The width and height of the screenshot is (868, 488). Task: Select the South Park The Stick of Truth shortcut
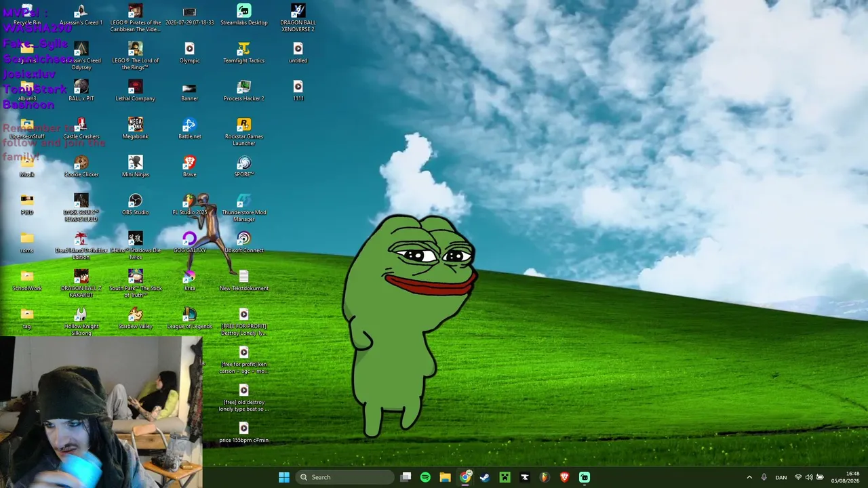click(x=135, y=283)
